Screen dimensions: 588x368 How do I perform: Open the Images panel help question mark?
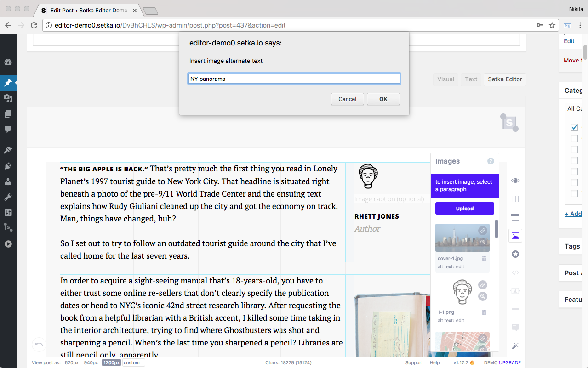click(x=491, y=161)
